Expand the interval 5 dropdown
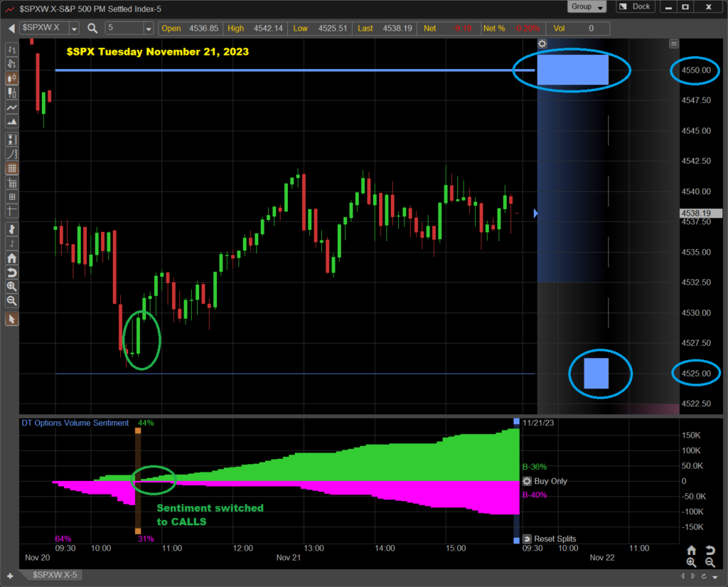The image size is (728, 587). click(x=148, y=28)
